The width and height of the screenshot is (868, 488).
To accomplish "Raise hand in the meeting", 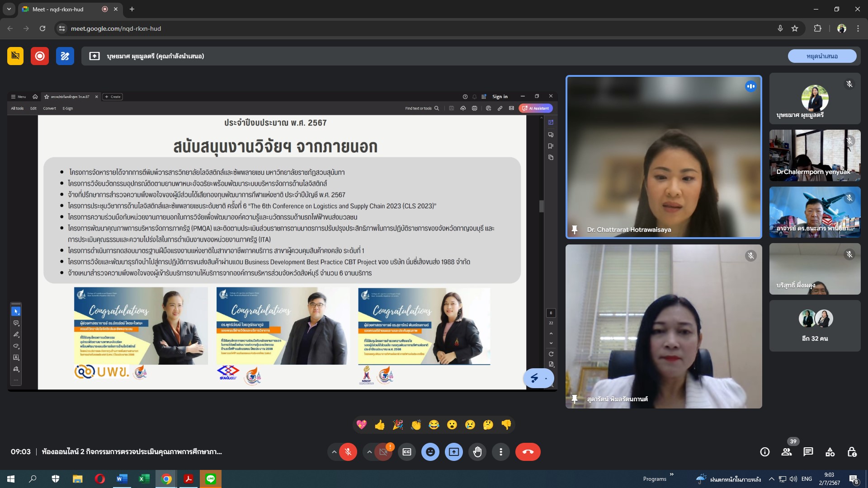I will 477,452.
